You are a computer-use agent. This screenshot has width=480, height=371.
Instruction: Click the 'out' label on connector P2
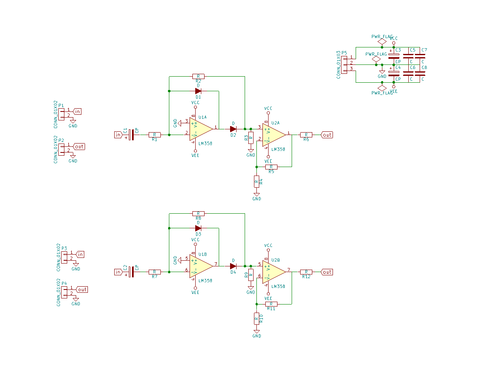(x=79, y=147)
